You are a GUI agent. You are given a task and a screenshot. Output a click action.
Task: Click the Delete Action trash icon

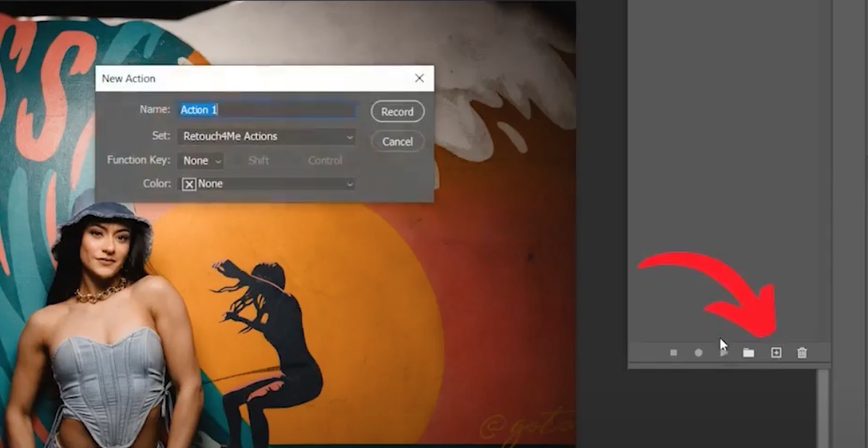[801, 352]
